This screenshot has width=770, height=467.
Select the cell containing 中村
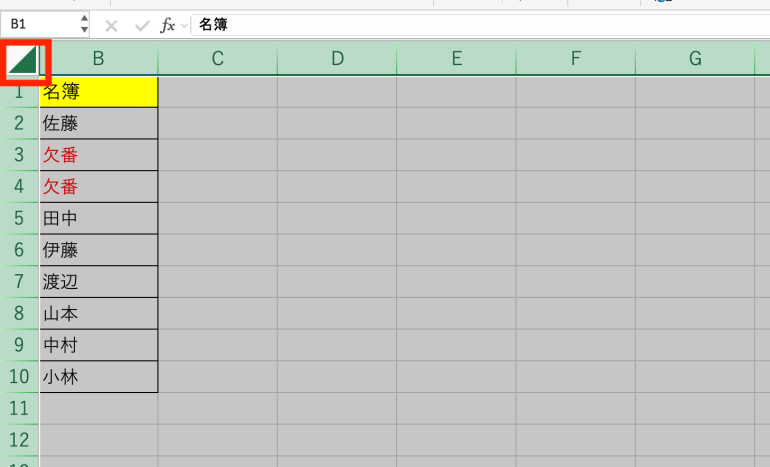pyautogui.click(x=98, y=345)
